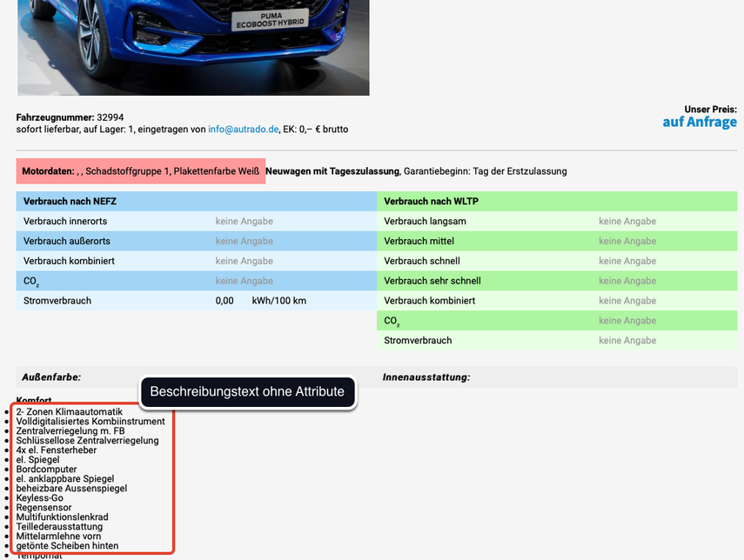Click the '2- Zonen Klimaautomatik' list item

(76, 411)
